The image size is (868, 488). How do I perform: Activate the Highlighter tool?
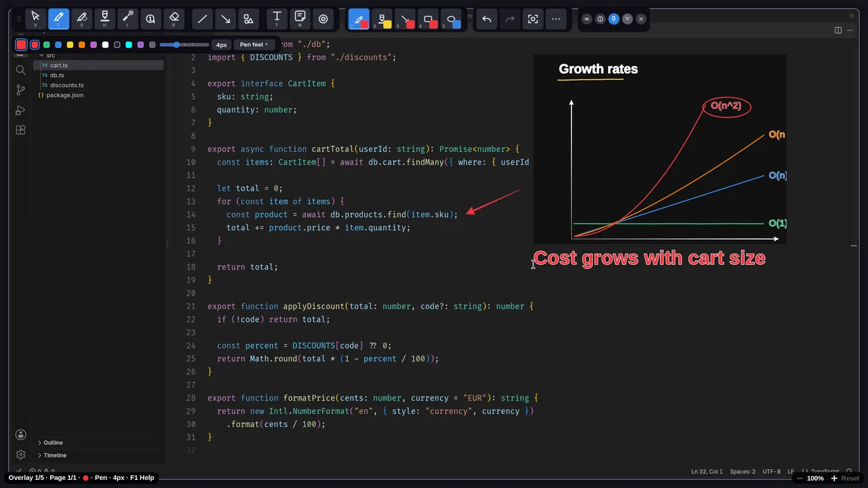point(104,19)
